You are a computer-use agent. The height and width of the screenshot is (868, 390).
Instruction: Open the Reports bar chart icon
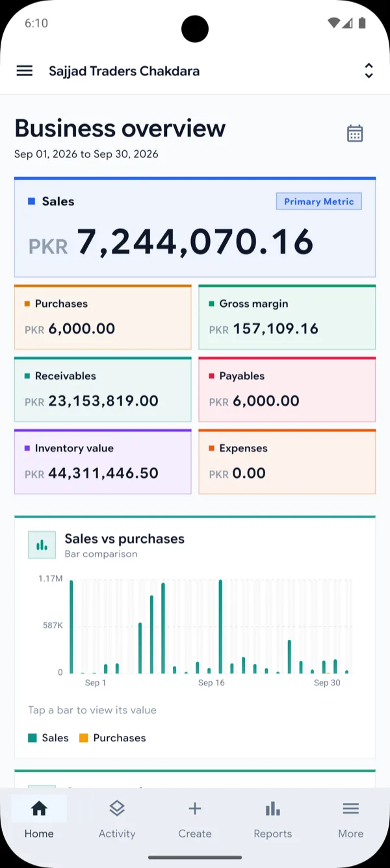[x=273, y=808]
